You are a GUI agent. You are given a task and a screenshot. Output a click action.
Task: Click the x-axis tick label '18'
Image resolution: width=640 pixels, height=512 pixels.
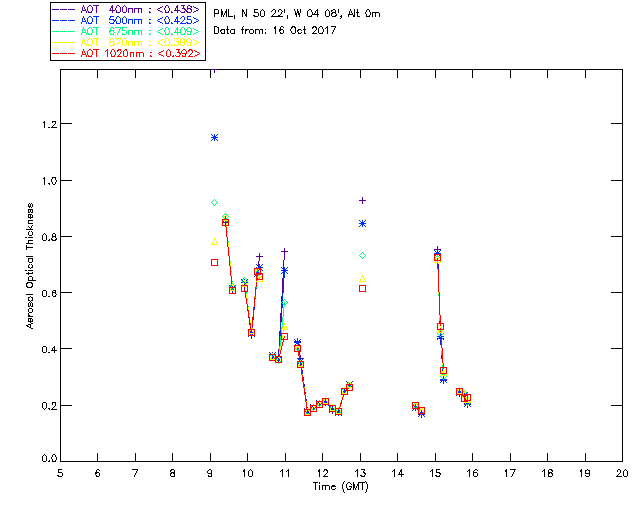coord(547,473)
